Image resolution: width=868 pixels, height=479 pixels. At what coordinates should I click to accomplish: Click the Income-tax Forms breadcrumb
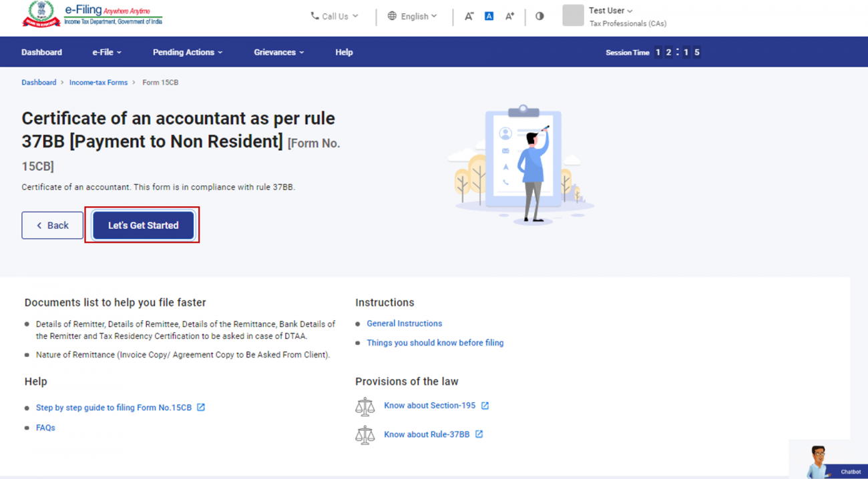98,82
